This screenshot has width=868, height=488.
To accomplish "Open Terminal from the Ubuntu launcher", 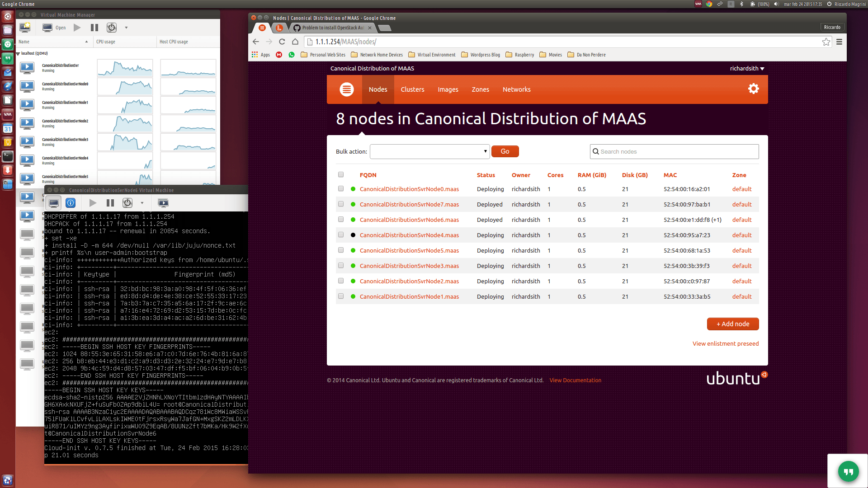I will tap(8, 156).
